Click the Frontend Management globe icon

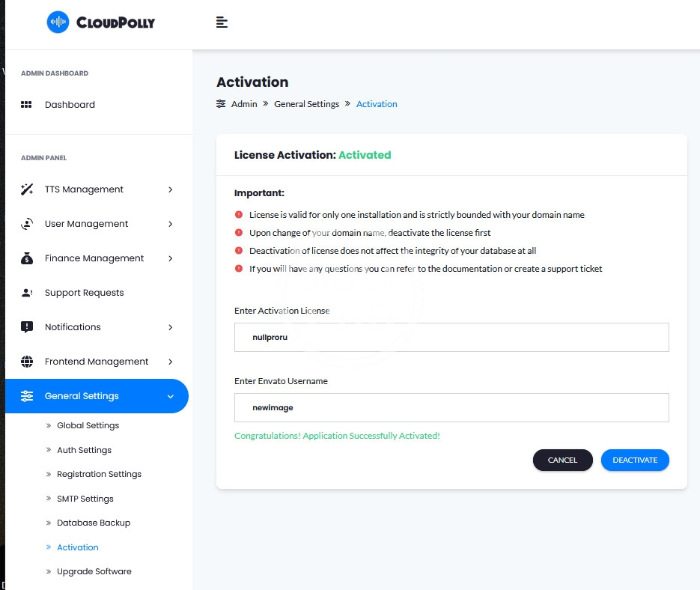27,362
